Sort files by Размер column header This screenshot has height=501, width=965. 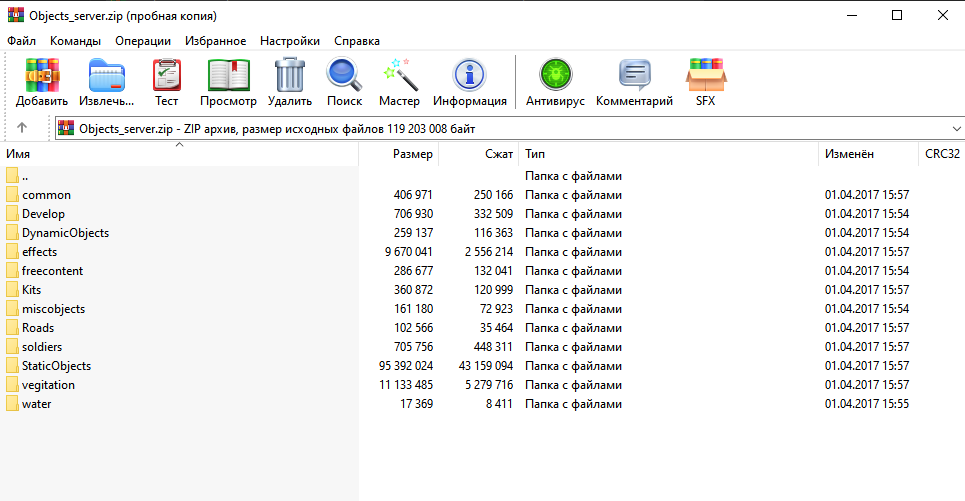pyautogui.click(x=412, y=155)
